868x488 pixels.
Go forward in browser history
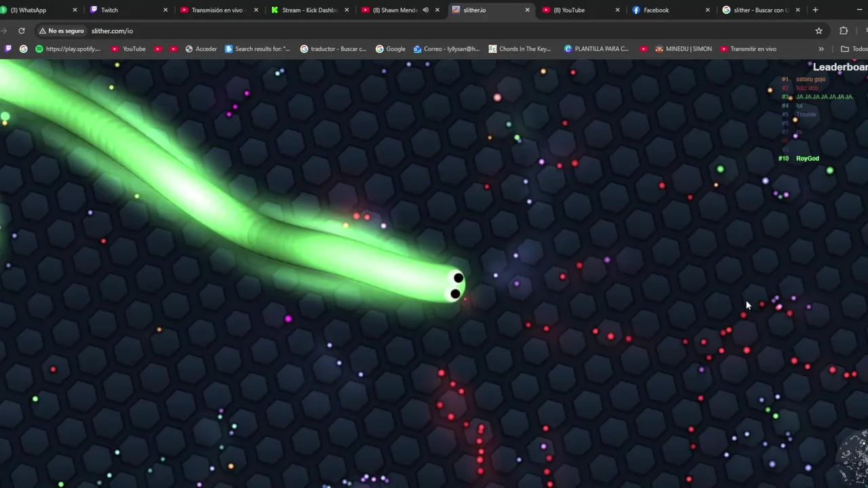pos(3,30)
